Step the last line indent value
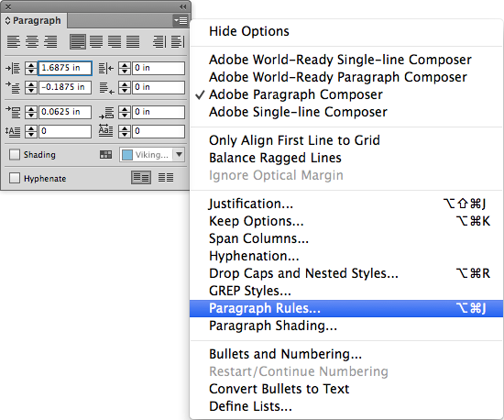 tap(125, 87)
